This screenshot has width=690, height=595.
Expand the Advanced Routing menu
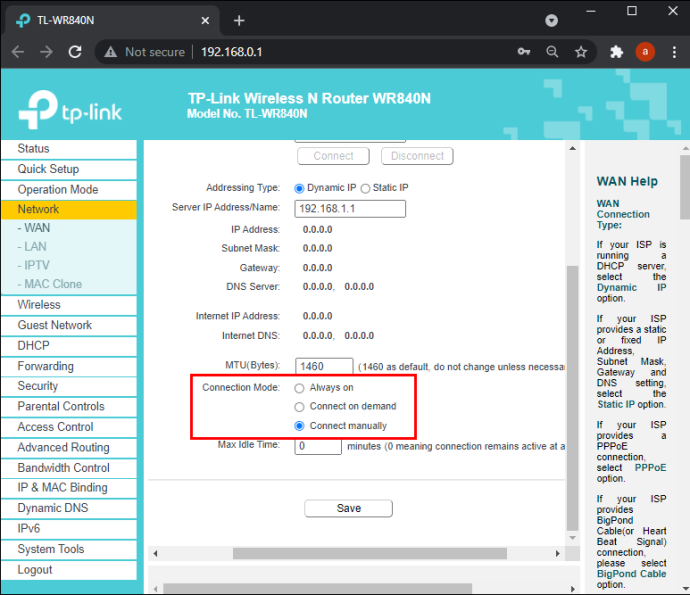(x=69, y=448)
